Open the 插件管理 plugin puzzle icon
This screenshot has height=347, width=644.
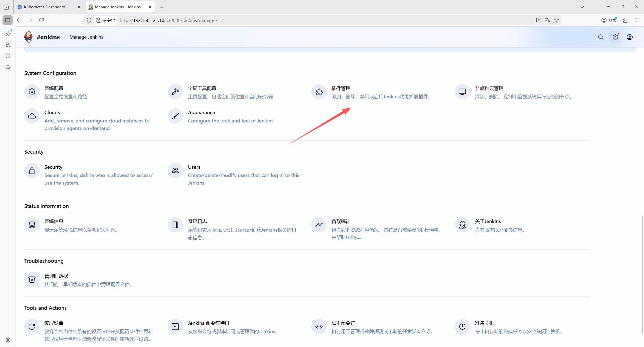click(319, 92)
